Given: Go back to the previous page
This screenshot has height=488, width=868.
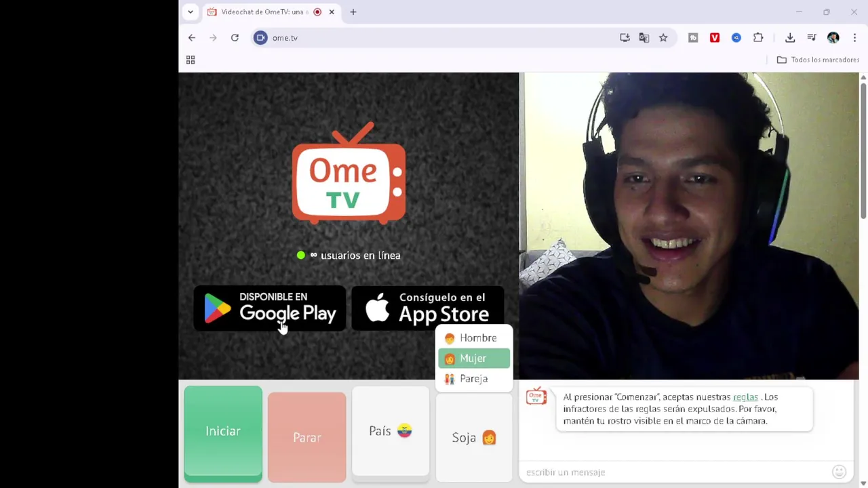Looking at the screenshot, I should point(192,38).
